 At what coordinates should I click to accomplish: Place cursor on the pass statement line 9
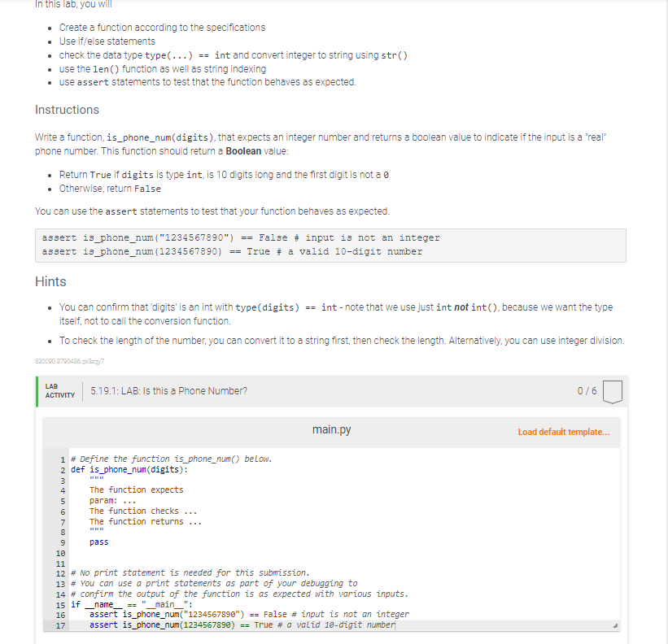point(98,542)
